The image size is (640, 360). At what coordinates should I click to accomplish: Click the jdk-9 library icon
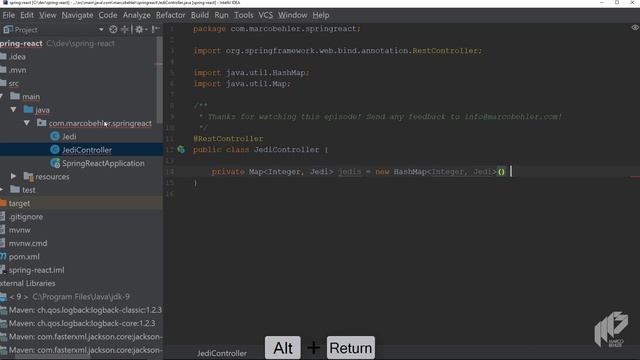(3, 297)
